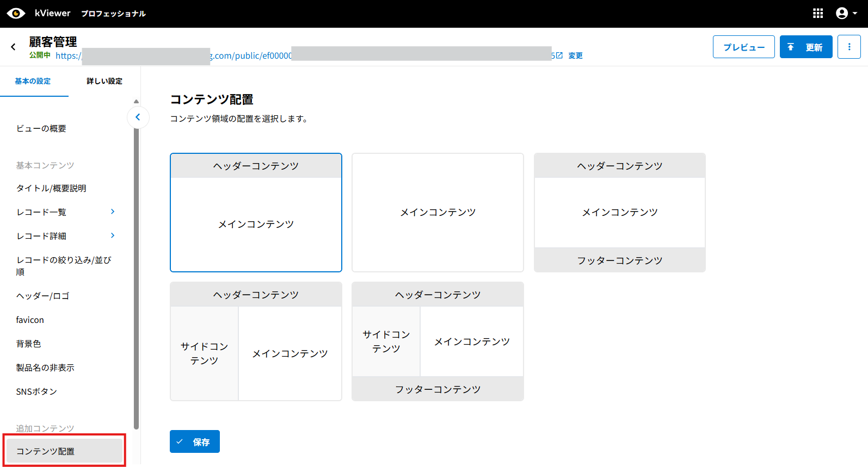Click the 変更 link next to the URL
This screenshot has width=868, height=467.
click(575, 55)
